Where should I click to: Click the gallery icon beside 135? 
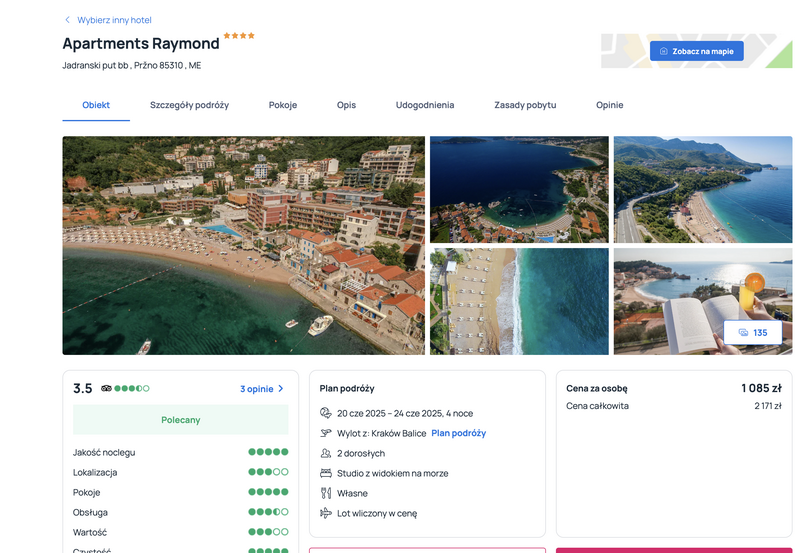point(743,333)
